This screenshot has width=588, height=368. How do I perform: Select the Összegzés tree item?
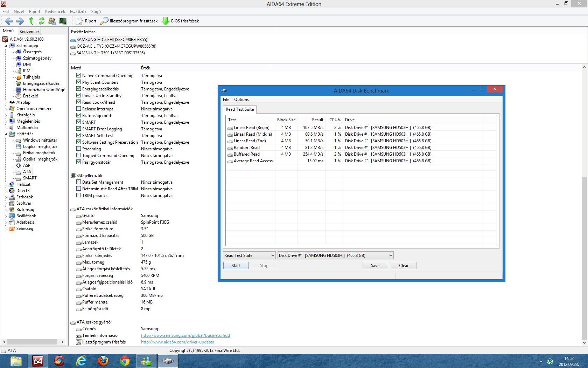(32, 52)
